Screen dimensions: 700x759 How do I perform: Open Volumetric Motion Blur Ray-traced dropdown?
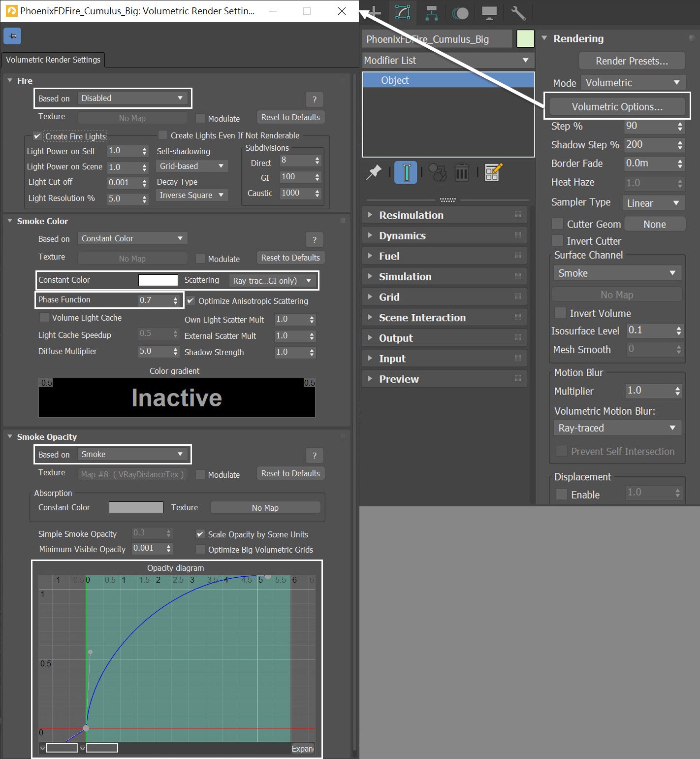(617, 428)
